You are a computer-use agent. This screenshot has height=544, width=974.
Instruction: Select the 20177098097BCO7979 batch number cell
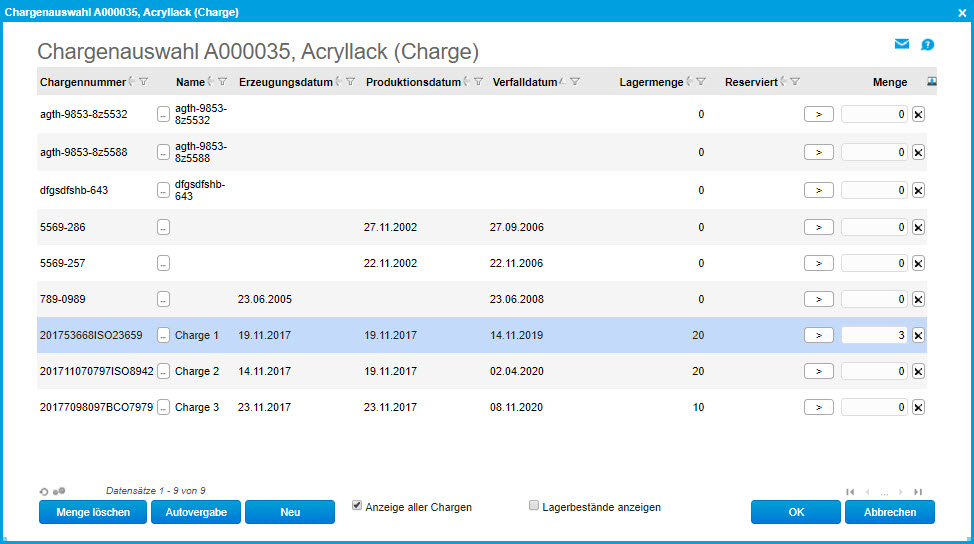96,407
